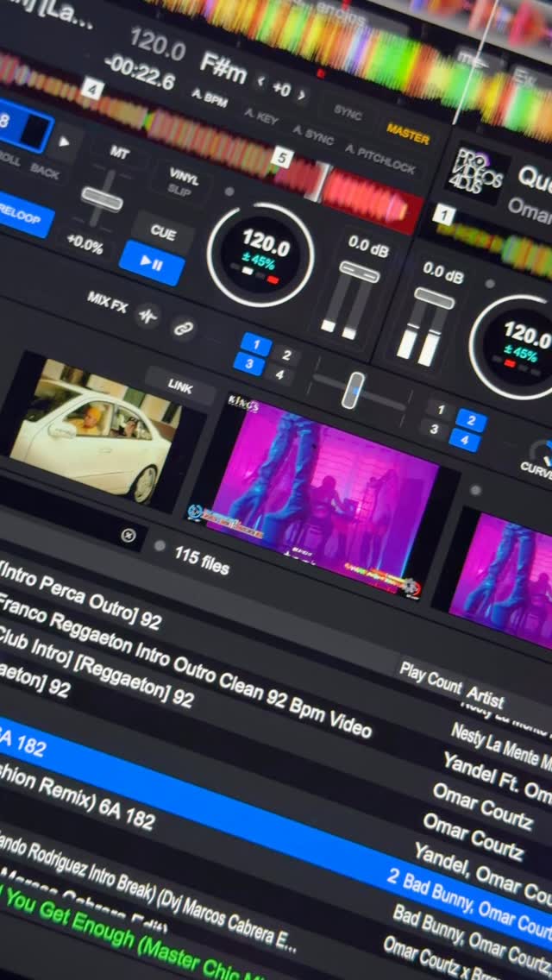Select track 'Franco Reggaeton Intro Outro Clean 92 Bpm Video'
552x980 pixels.
coord(185,665)
